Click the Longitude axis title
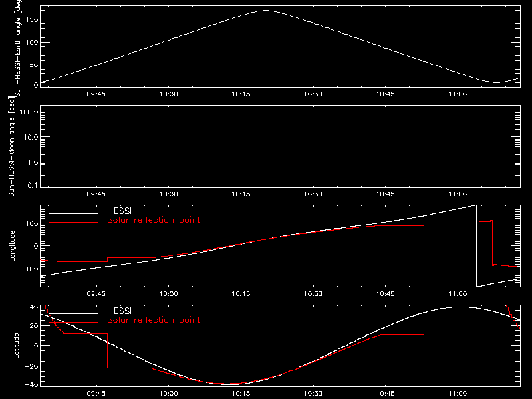The width and height of the screenshot is (532, 399). pyautogui.click(x=12, y=246)
